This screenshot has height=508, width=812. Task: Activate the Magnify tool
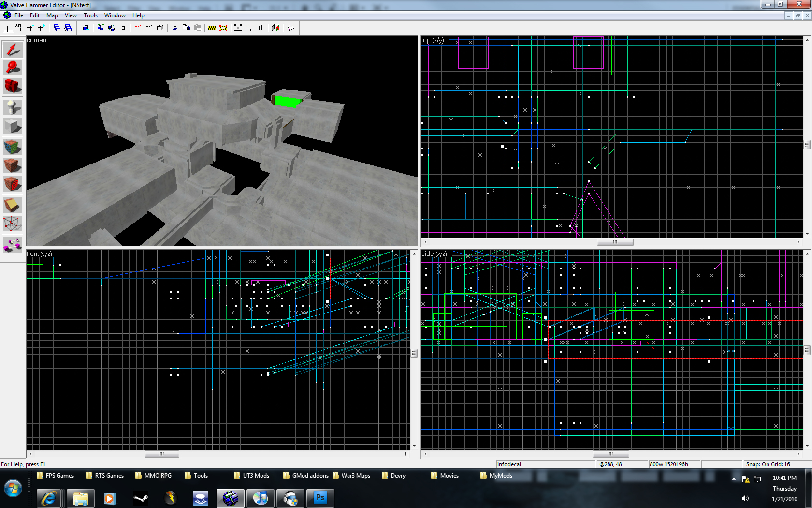13,68
